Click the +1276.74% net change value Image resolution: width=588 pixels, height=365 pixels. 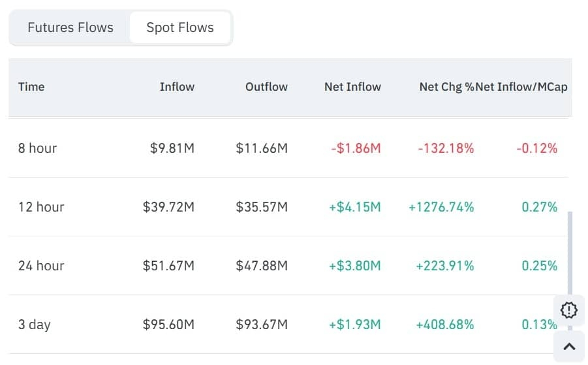[x=441, y=207]
